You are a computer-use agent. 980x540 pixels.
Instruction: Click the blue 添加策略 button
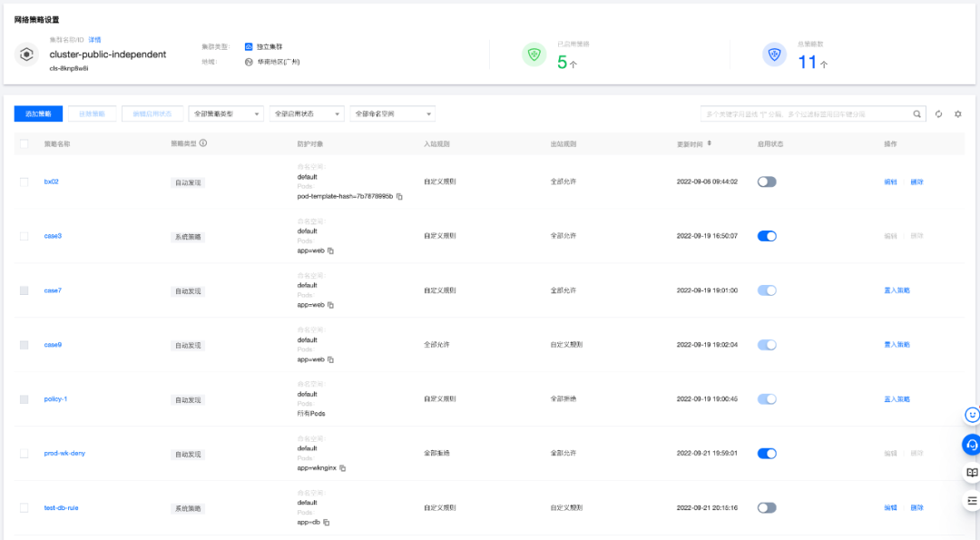tap(38, 114)
